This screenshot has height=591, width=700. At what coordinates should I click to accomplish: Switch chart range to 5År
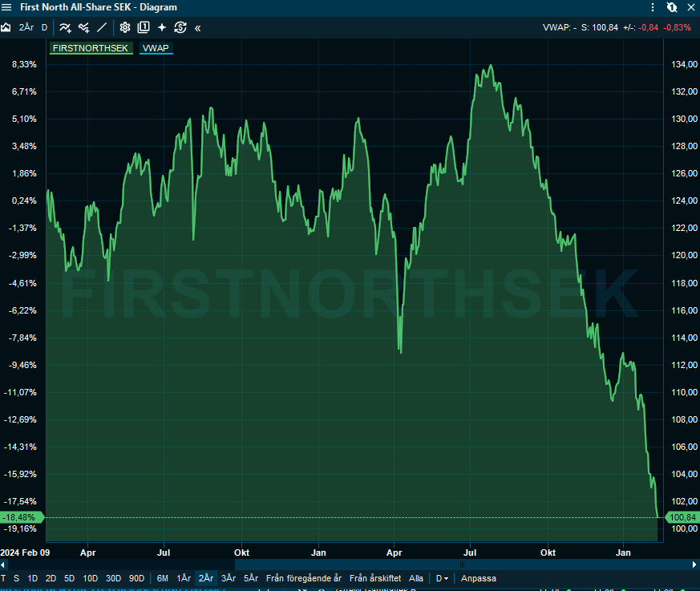coord(251,578)
